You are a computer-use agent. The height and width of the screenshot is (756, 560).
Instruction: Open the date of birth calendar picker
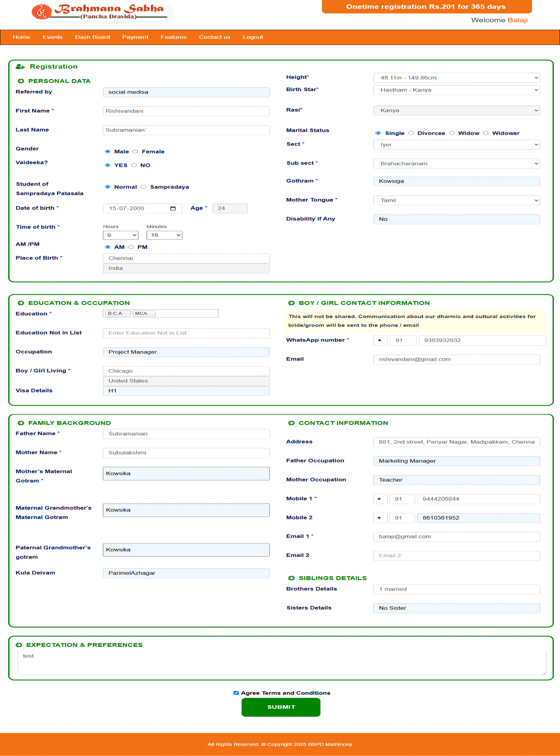173,208
